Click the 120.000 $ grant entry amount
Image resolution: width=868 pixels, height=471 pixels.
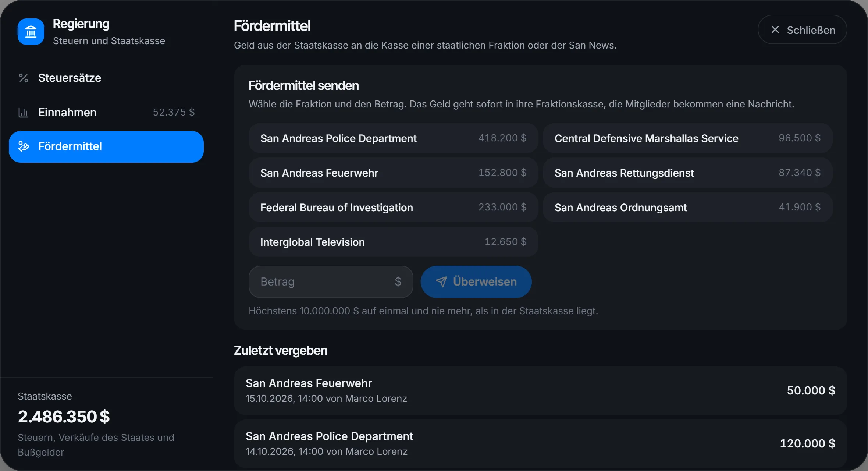tap(808, 443)
